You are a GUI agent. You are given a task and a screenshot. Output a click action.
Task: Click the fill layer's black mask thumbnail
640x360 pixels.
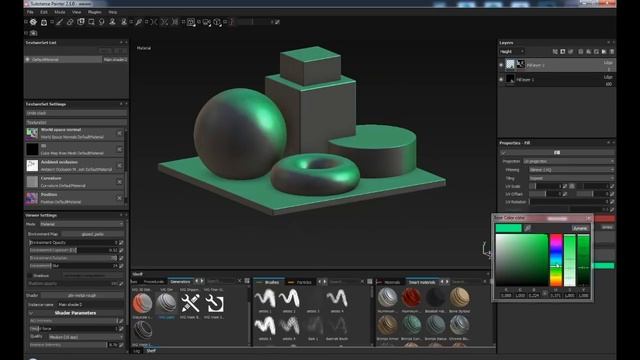click(520, 64)
